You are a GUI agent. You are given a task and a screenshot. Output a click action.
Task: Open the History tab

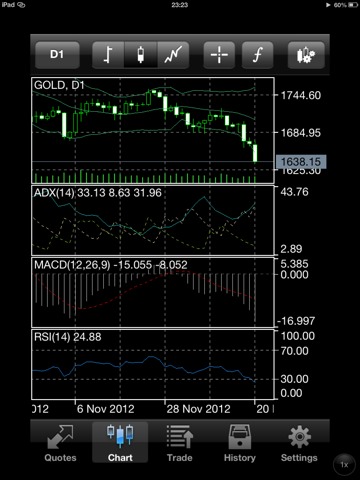240,443
